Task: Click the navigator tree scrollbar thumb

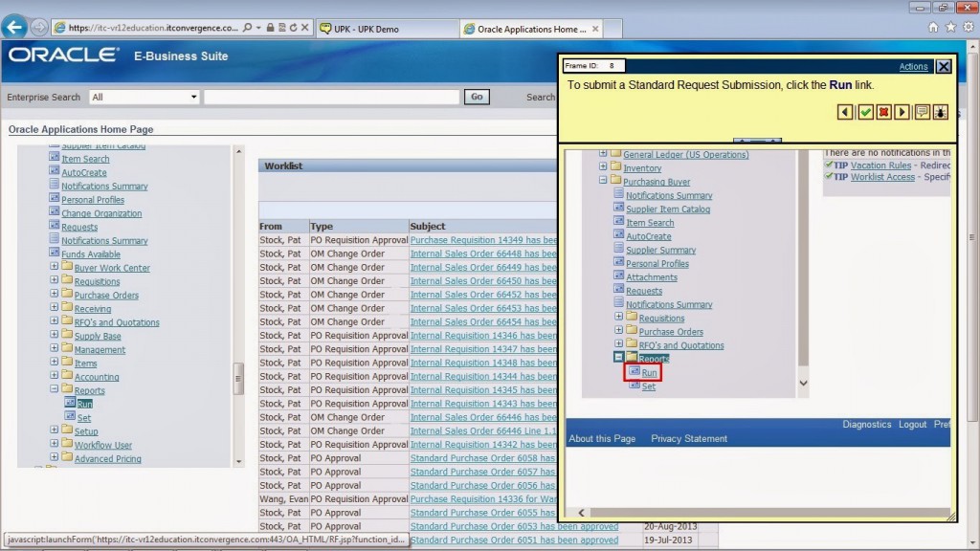Action: click(x=238, y=379)
